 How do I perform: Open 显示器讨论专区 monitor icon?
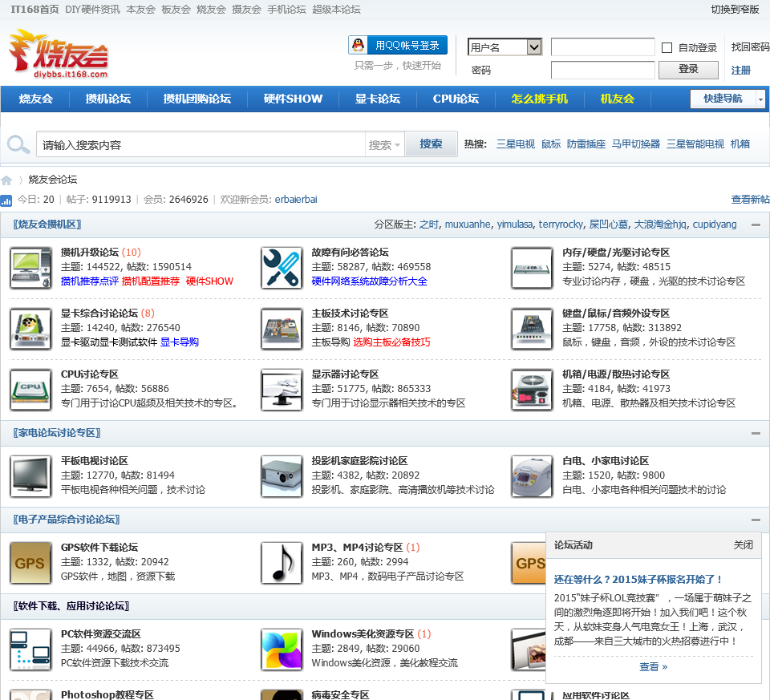tap(282, 390)
